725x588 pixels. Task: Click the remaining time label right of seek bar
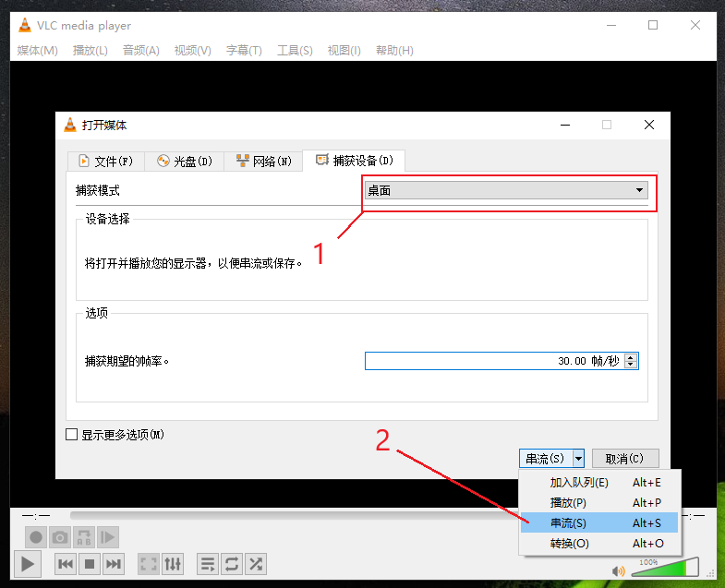[x=695, y=515]
